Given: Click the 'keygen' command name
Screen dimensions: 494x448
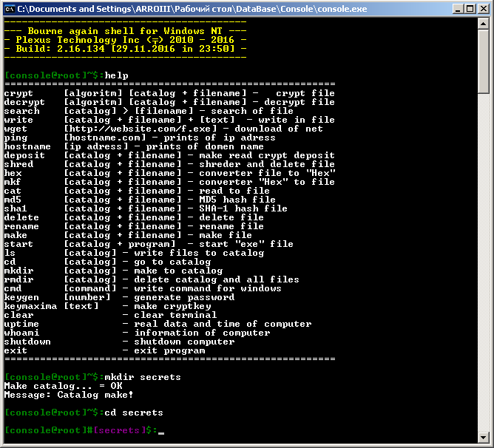Looking at the screenshot, I should tap(21, 297).
